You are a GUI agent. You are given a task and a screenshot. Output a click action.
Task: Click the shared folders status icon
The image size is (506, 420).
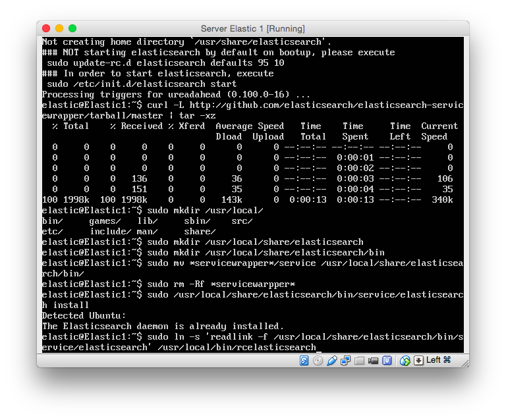pos(360,360)
